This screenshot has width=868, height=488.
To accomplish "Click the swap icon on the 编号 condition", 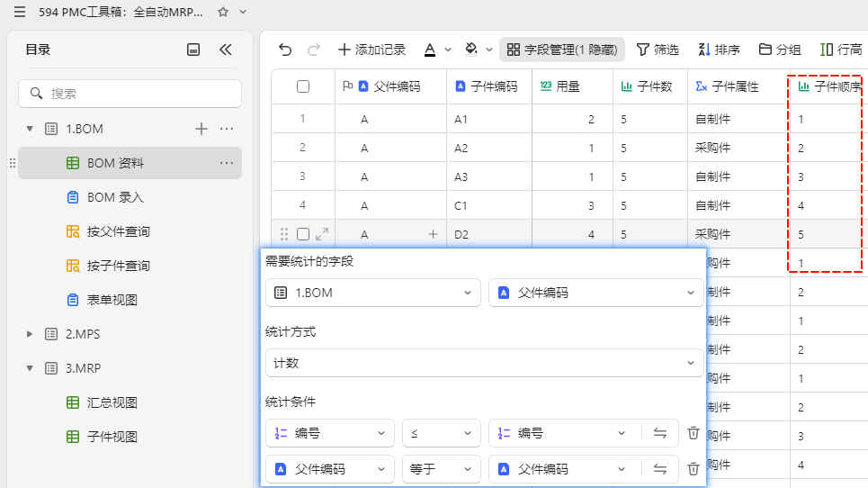I will click(x=660, y=433).
